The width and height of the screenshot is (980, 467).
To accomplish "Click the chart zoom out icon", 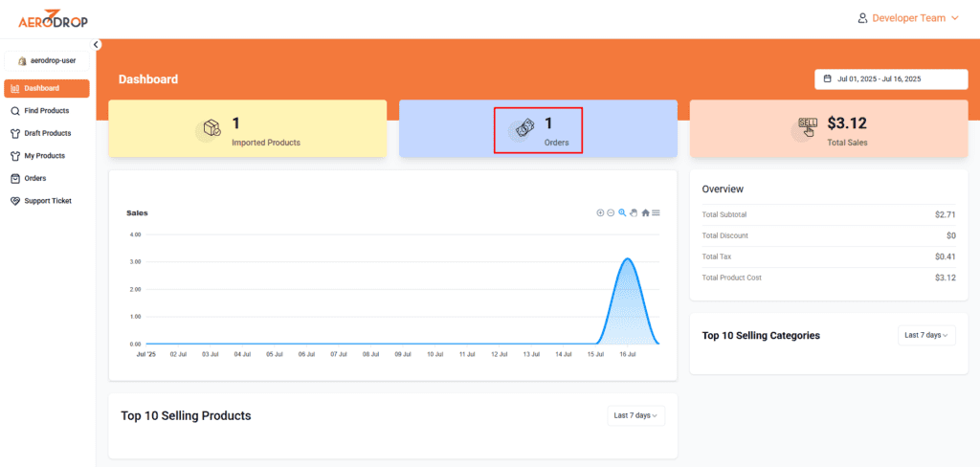I will 611,212.
